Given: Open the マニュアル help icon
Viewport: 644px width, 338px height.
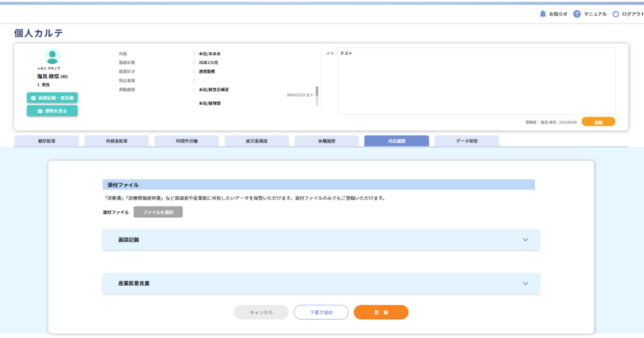Looking at the screenshot, I should click(x=577, y=14).
